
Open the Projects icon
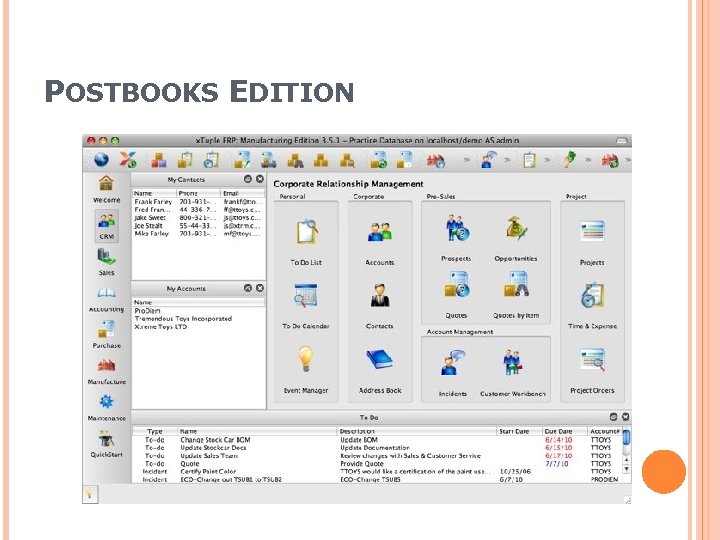(592, 231)
